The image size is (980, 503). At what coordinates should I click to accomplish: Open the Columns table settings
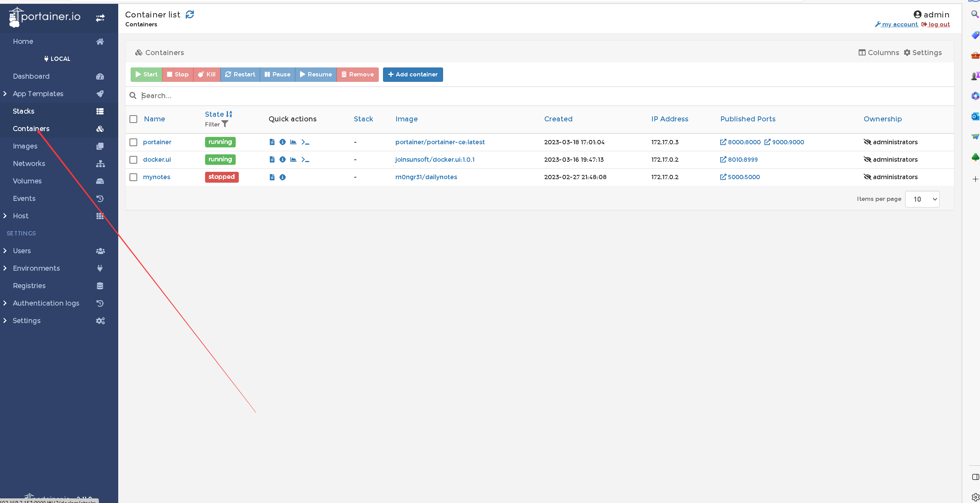click(879, 53)
